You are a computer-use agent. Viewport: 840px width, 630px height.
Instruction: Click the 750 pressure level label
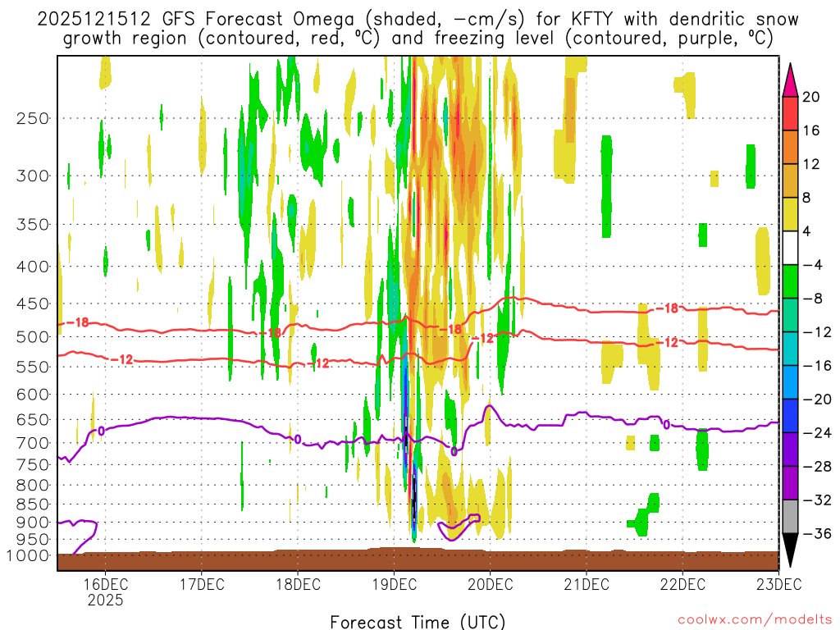[x=33, y=464]
